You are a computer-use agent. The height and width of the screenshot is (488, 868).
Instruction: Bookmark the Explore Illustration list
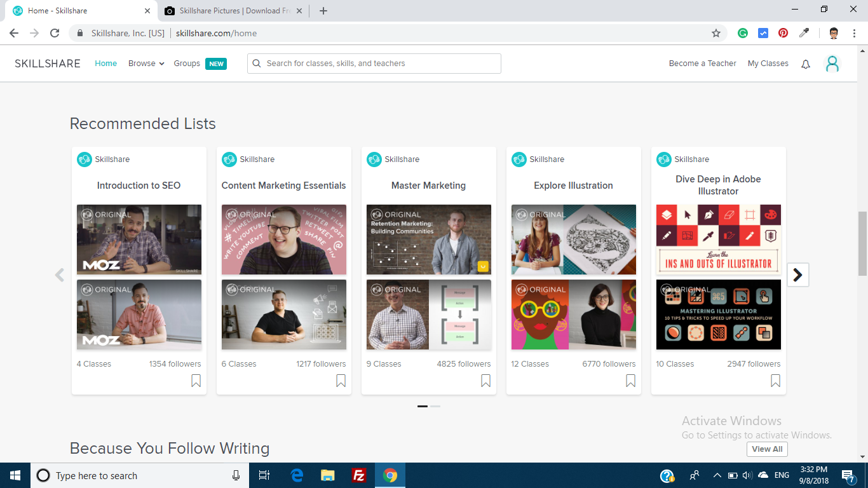(630, 380)
